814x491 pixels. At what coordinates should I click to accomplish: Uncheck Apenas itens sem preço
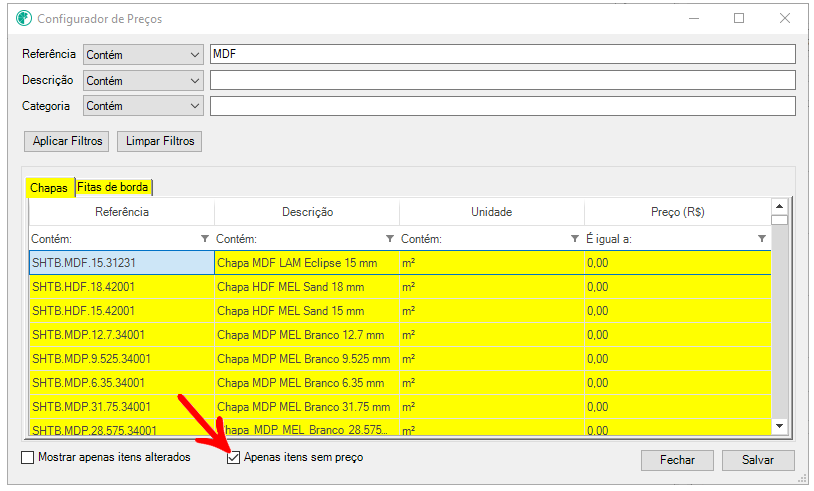[234, 457]
